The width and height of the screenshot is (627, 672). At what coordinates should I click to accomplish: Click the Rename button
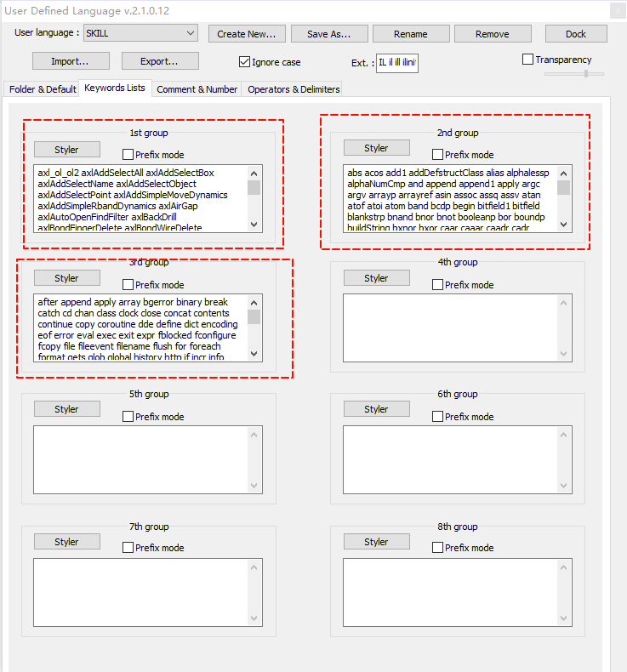tap(411, 34)
